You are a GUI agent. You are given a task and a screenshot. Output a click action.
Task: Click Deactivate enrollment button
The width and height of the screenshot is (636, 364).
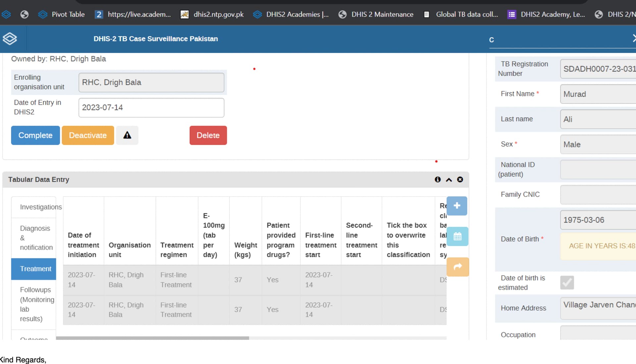(88, 135)
